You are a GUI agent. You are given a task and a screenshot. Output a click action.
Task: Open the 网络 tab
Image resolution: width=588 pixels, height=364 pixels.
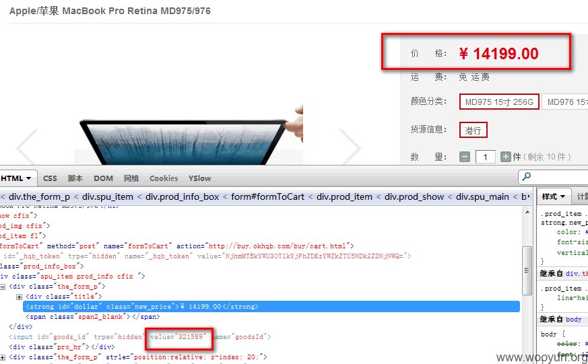131,178
